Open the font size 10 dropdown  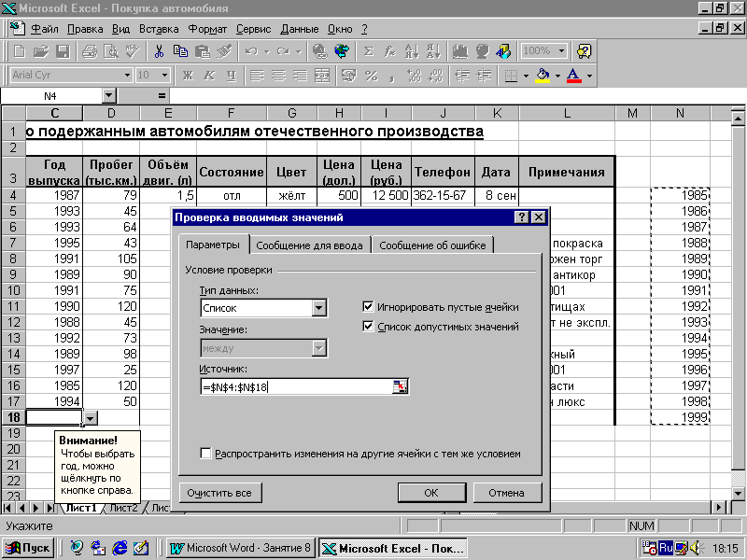tap(165, 76)
